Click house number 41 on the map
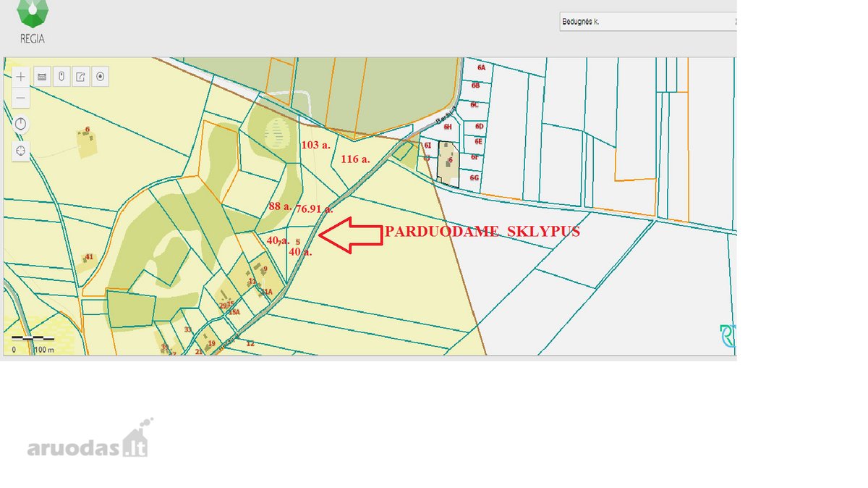 pyautogui.click(x=90, y=257)
